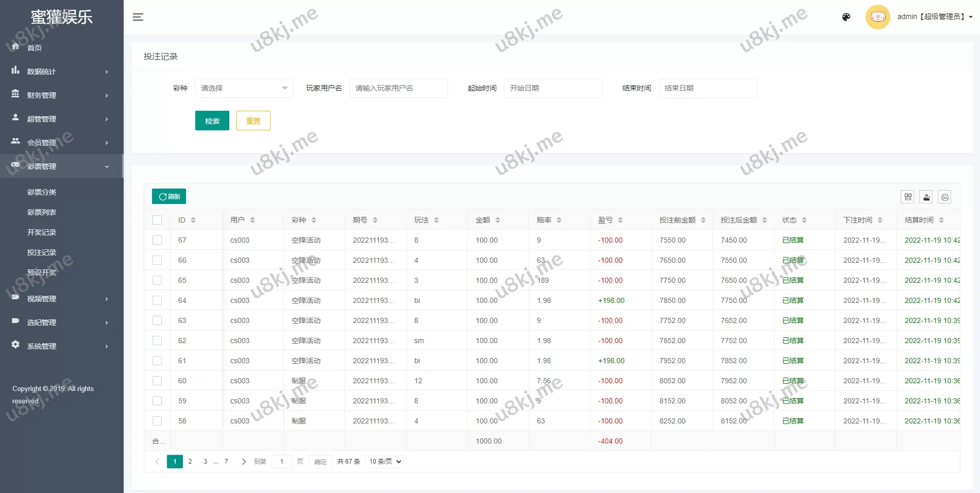The image size is (980, 493).
Task: Open the 彩种 lottery type dropdown
Action: (244, 88)
